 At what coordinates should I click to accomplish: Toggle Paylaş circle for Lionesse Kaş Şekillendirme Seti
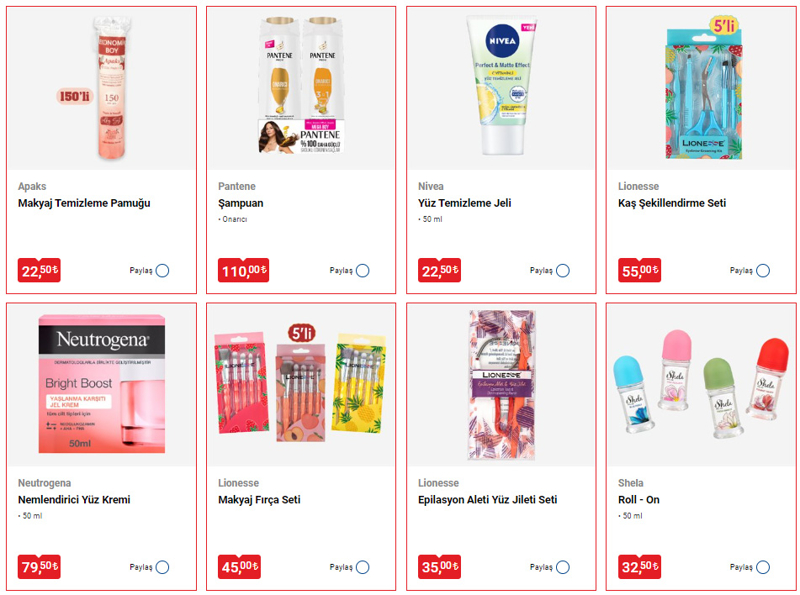click(x=763, y=270)
